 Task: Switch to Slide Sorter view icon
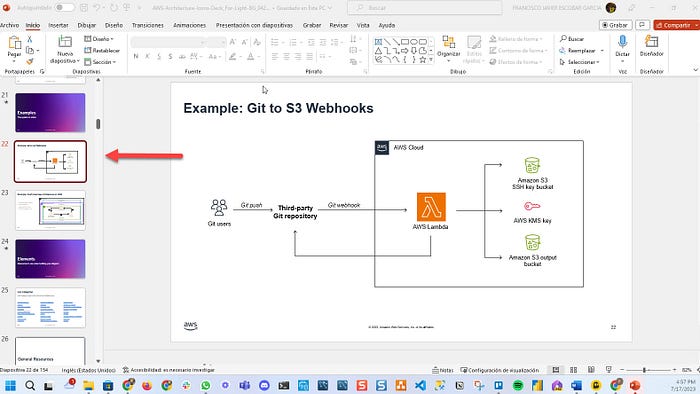click(x=573, y=370)
